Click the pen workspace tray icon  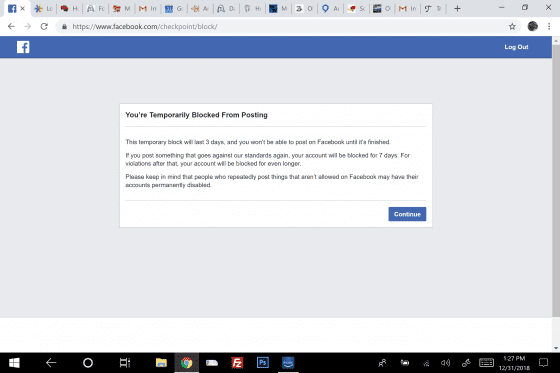[x=466, y=363]
